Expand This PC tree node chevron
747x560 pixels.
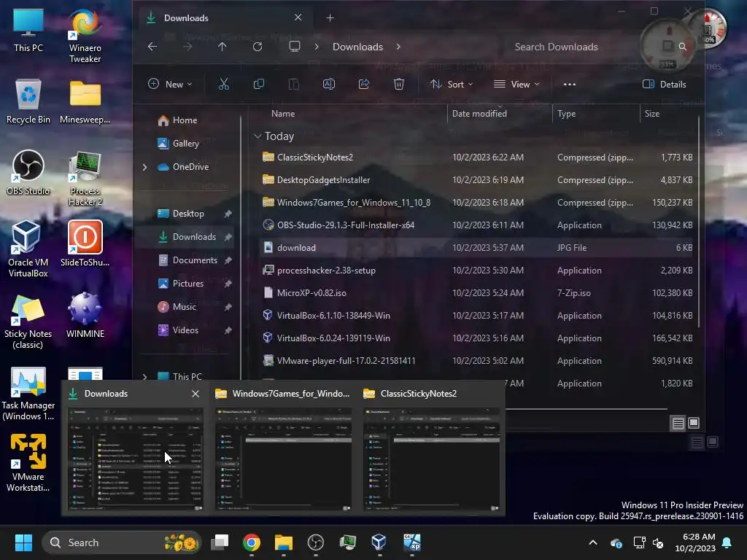tap(145, 377)
